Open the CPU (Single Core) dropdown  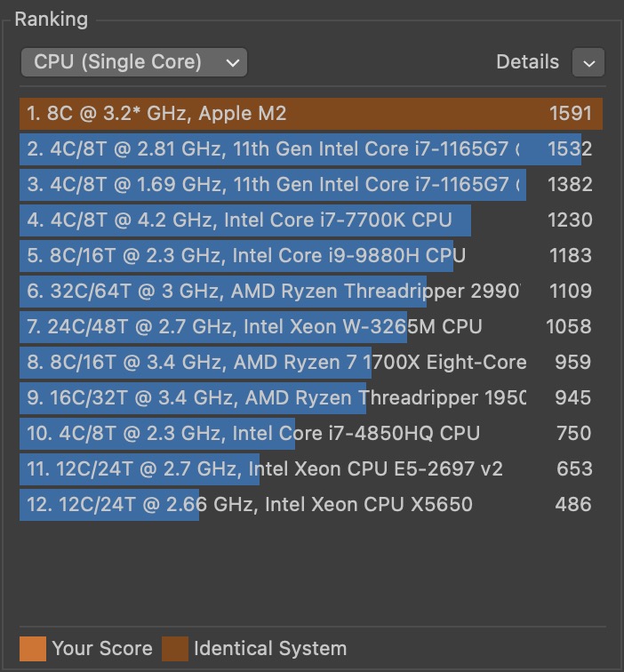[x=133, y=62]
